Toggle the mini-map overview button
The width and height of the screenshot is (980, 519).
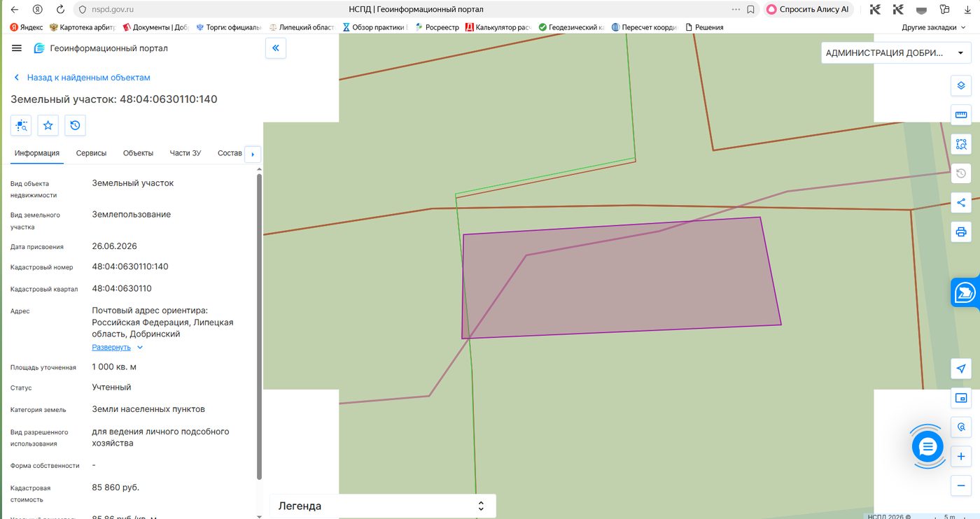coord(961,398)
